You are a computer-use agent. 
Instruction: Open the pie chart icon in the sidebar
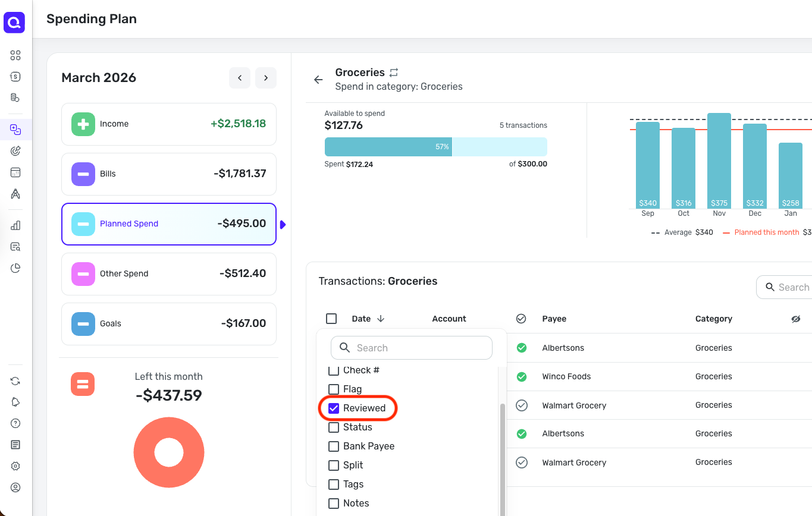pos(15,268)
